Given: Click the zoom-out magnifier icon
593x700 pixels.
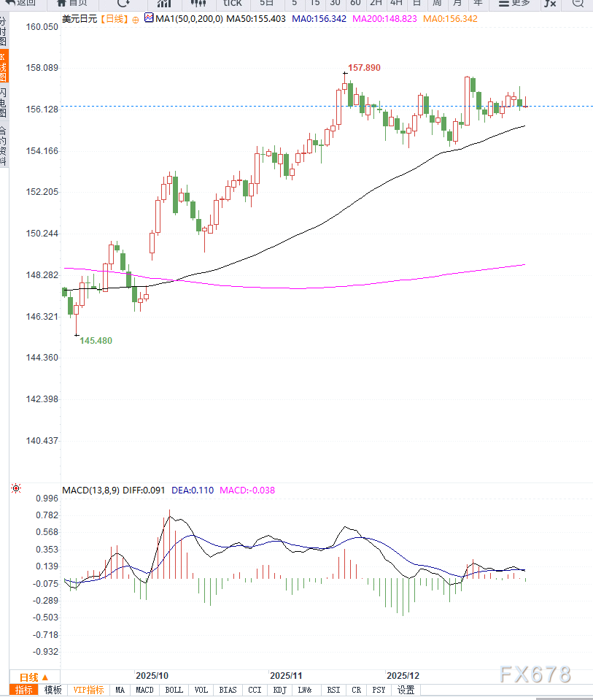Looking at the screenshot, I should [578, 3].
